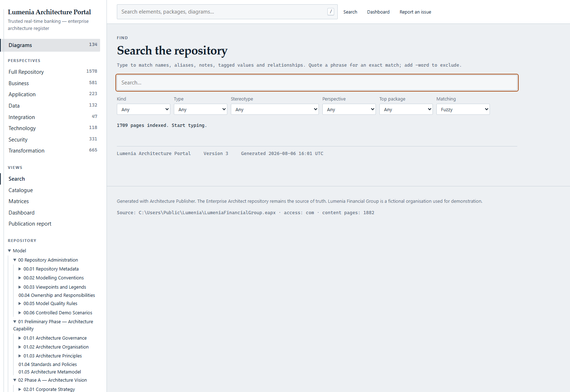Screen dimensions: 570x392
Task: Open 01.04 Standards and Policies
Action: [48, 365]
